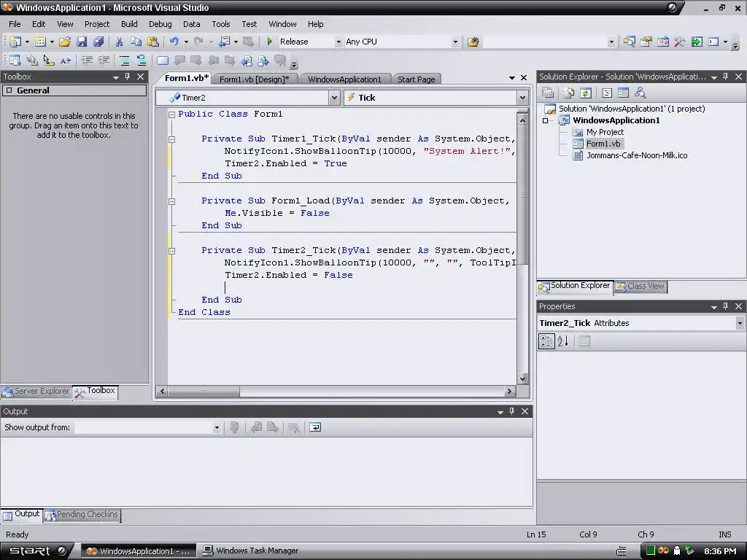Viewport: 747px width, 560px height.
Task: Toggle auto-hide pin on Toolbox panel
Action: coord(127,76)
